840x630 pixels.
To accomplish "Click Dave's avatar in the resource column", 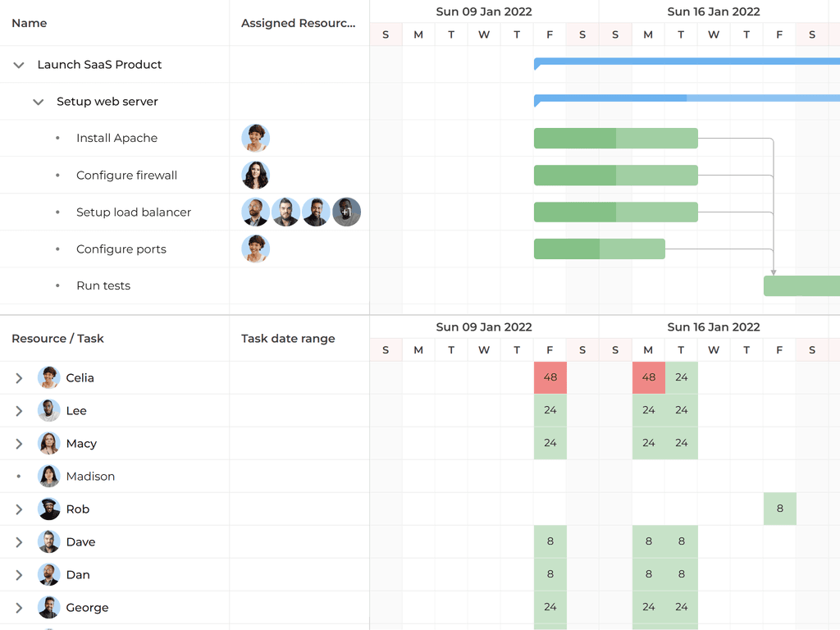I will pos(48,541).
